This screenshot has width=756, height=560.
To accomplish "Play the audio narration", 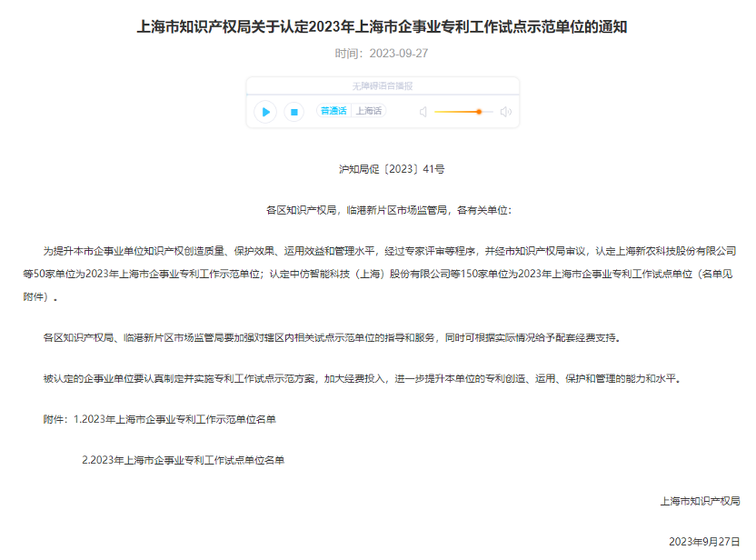I will (265, 112).
